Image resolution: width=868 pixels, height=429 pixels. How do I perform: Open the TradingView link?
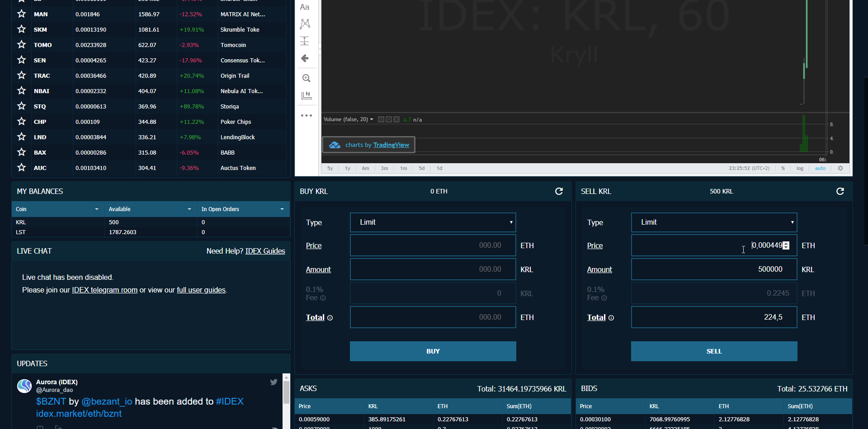391,145
